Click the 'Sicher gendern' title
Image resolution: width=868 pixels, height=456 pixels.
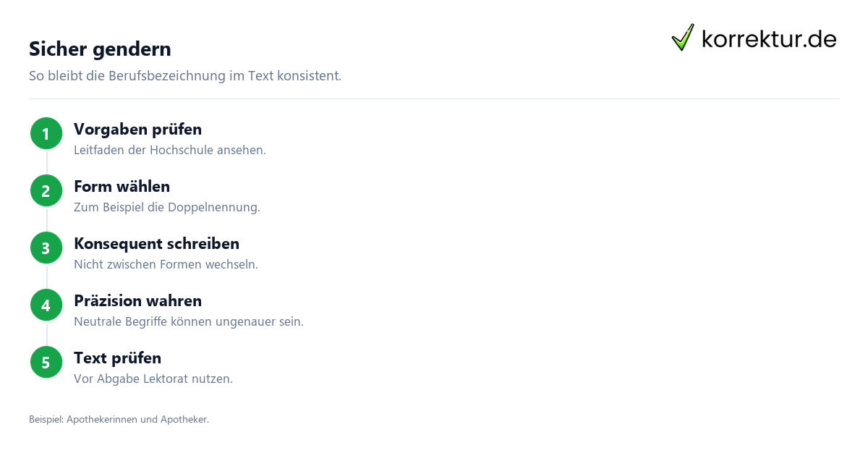point(100,49)
